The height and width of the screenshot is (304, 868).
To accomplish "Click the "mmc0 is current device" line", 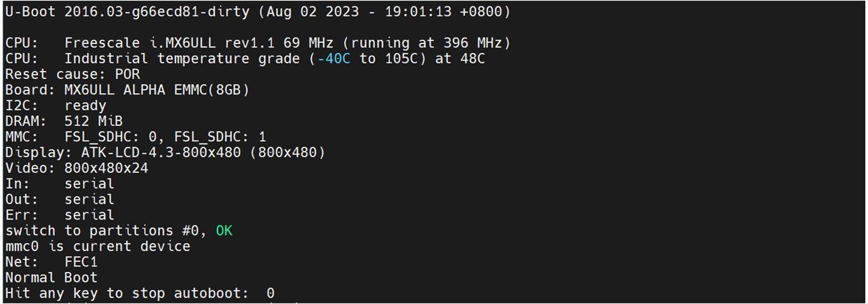I will tap(98, 246).
